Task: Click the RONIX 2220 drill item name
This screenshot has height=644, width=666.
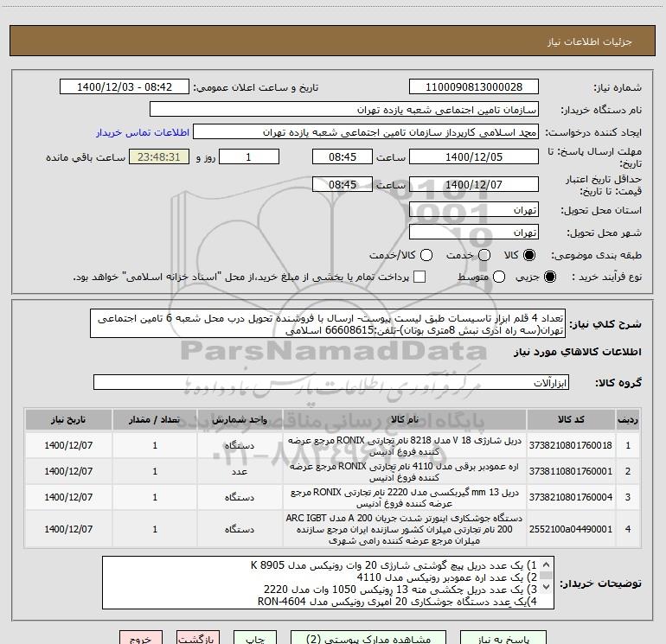Action: pyautogui.click(x=405, y=498)
